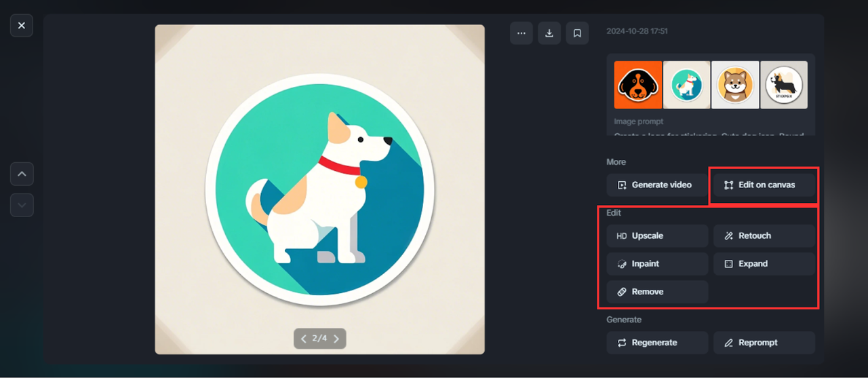Select the black dog sticker thumbnail
868x380 pixels.
coord(784,85)
